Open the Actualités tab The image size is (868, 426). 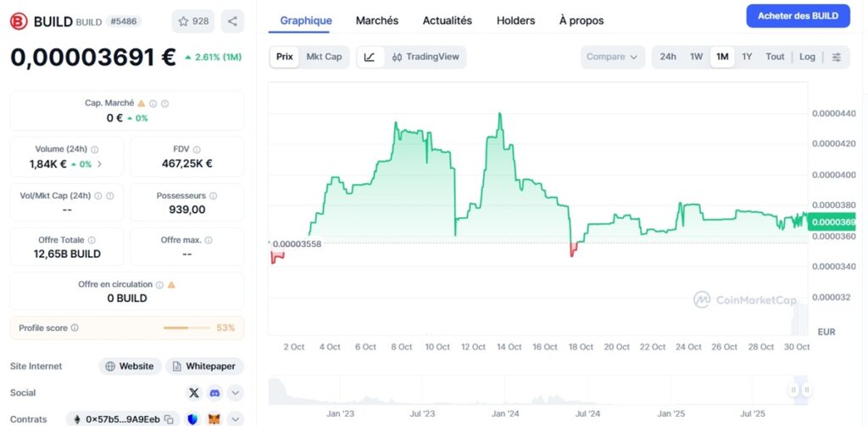tap(448, 21)
